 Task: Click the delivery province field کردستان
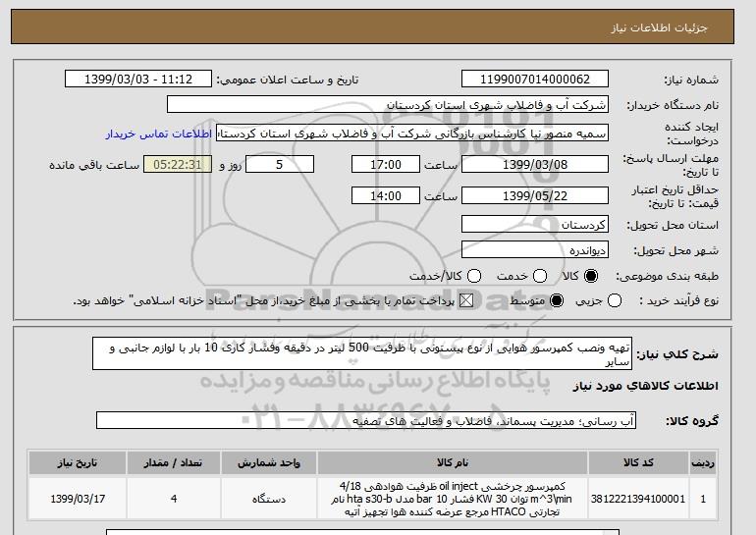point(535,225)
